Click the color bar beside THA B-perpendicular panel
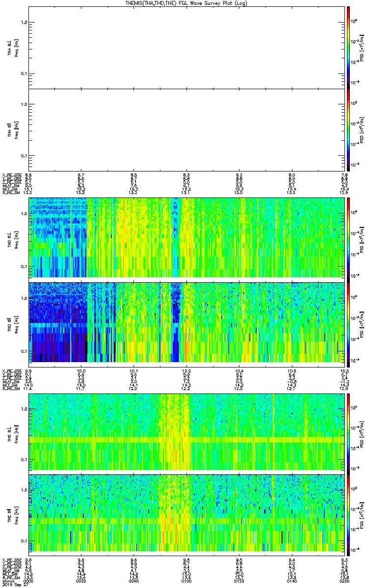The height and width of the screenshot is (588, 368). (348, 47)
